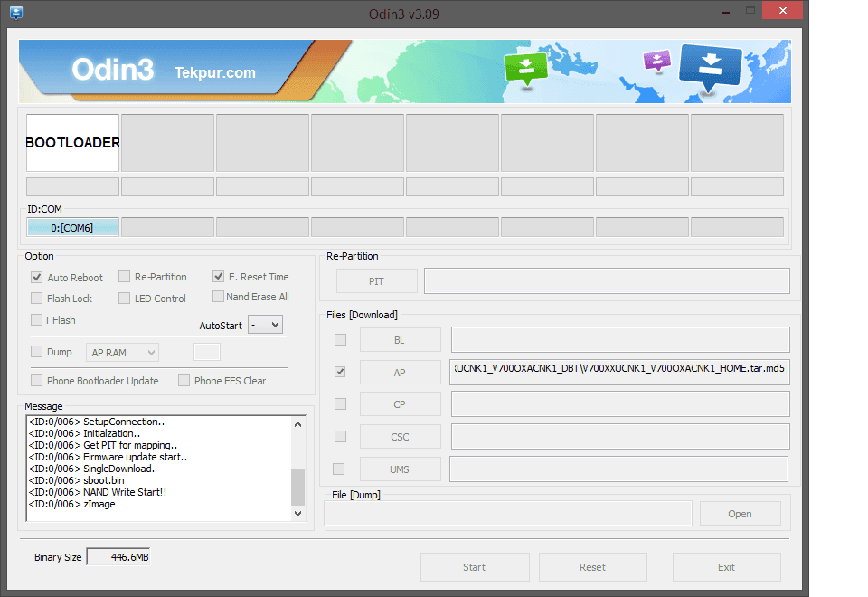Click the purple download bubble icon in banner
This screenshot has height=597, width=868.
pyautogui.click(x=657, y=61)
